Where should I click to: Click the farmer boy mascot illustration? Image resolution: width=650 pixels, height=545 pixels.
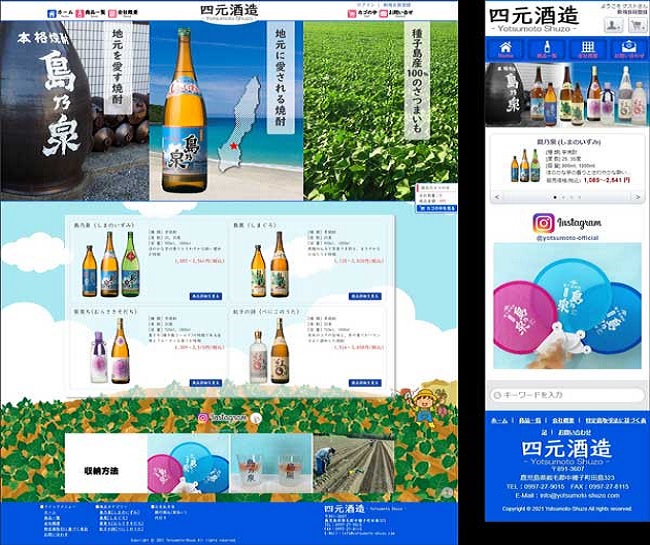coord(425,406)
